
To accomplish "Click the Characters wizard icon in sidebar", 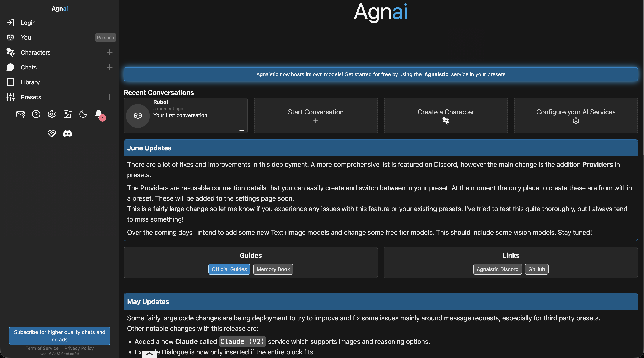I will [x=10, y=52].
